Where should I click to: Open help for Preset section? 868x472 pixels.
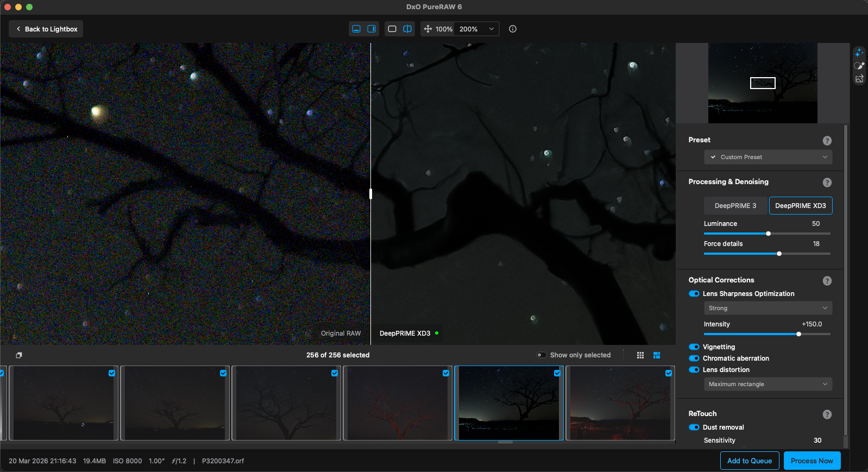pos(827,141)
